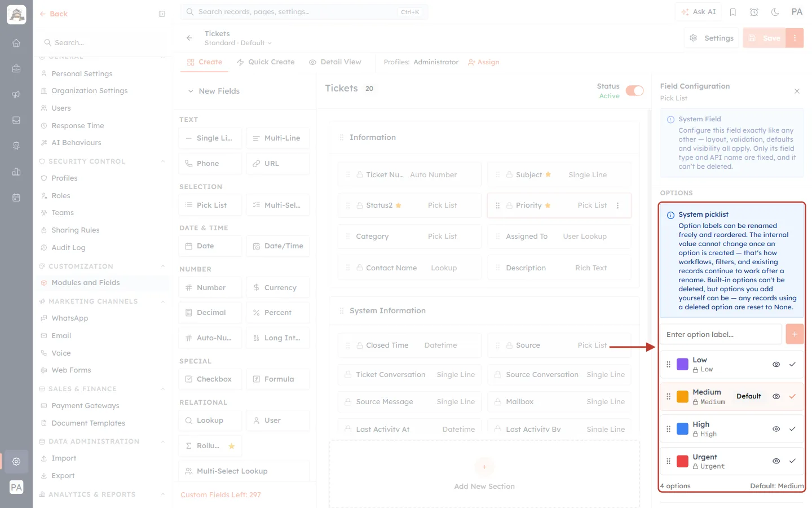
Task: Switch to the Create tab
Action: 205,62
